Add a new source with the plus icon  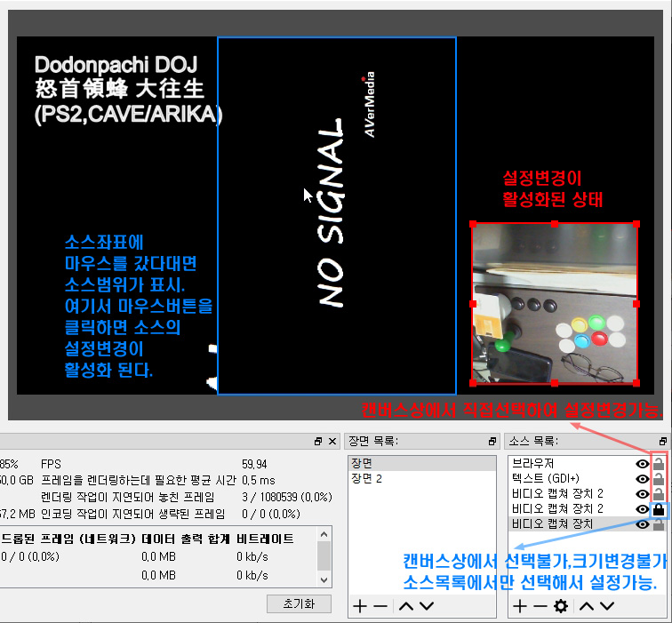click(520, 606)
